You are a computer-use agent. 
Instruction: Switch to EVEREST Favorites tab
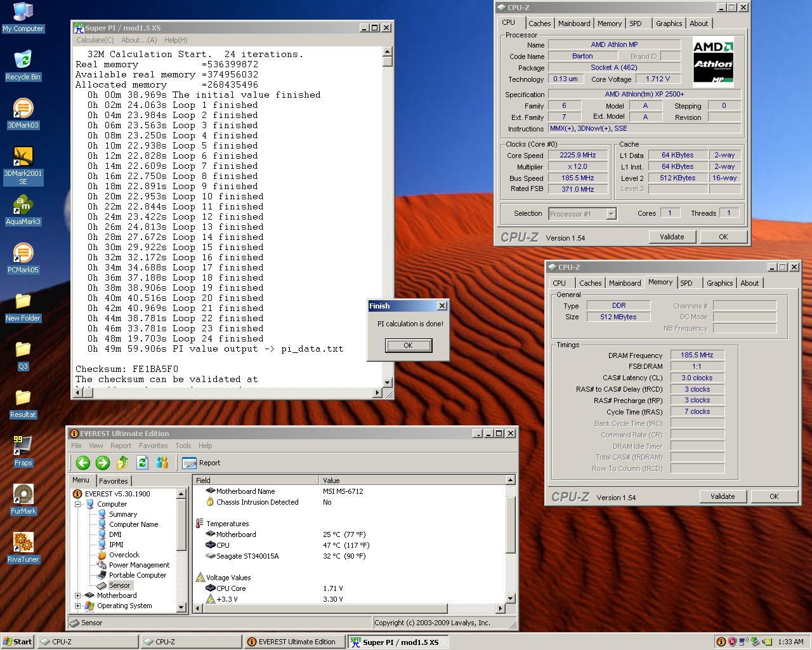[x=113, y=481]
